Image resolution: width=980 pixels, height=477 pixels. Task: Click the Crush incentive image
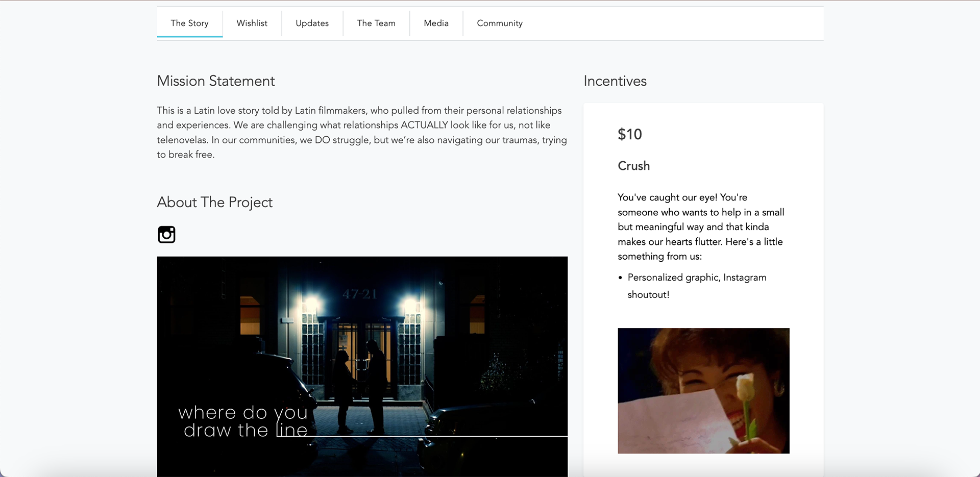(703, 391)
